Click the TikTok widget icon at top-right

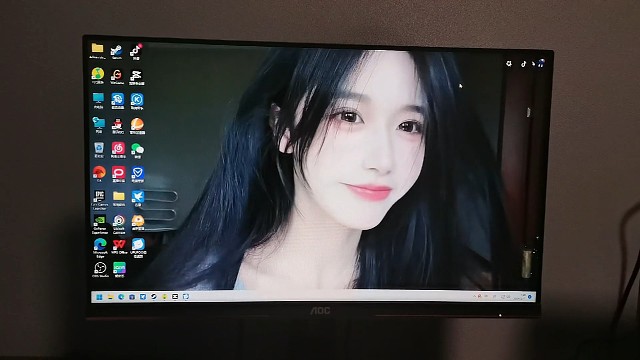[x=524, y=64]
